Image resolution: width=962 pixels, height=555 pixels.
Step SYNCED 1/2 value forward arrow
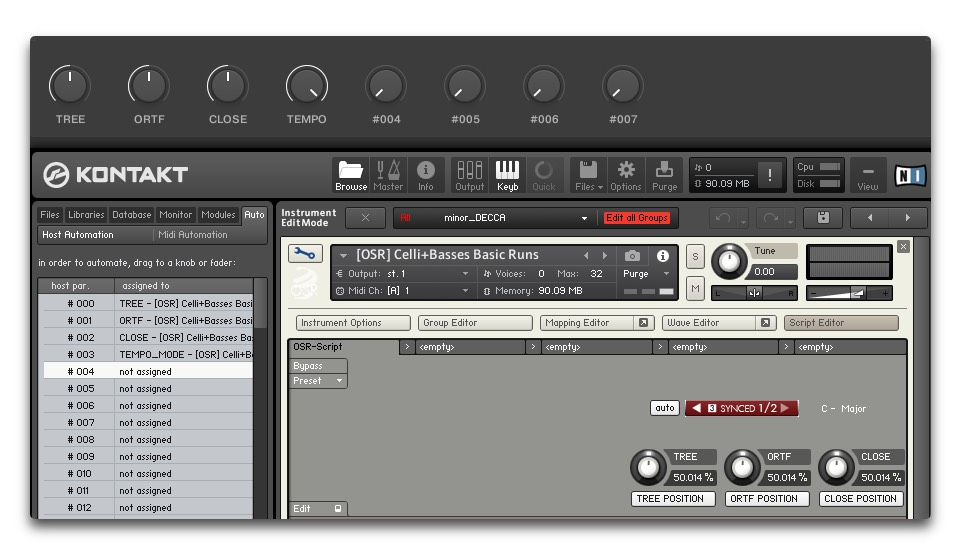click(x=785, y=408)
